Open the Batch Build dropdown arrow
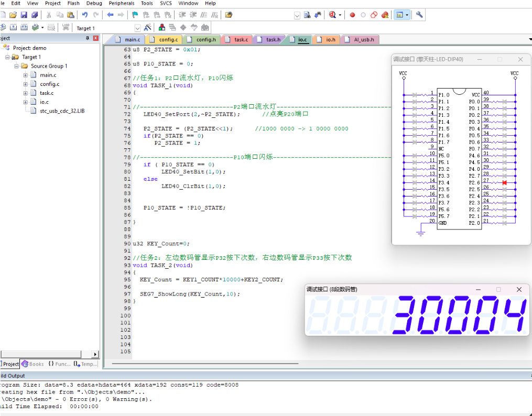Image resolution: width=532 pixels, height=416 pixels. point(42,28)
